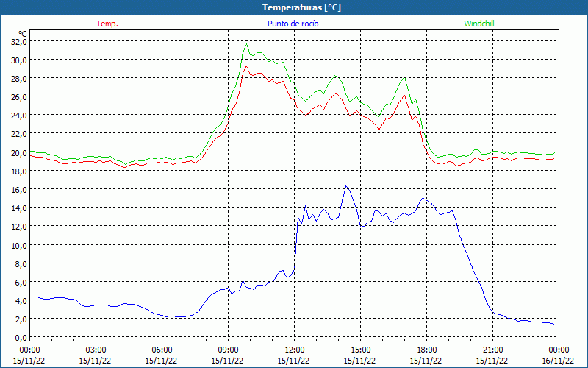The width and height of the screenshot is (588, 368).
Task: Click the 30,0 value on the y-axis
Action: click(x=19, y=60)
